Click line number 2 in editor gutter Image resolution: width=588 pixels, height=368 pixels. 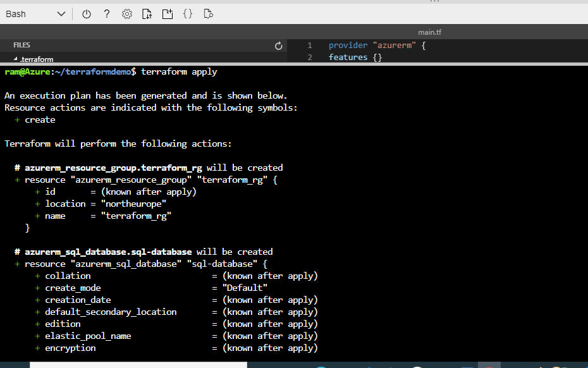(x=310, y=58)
